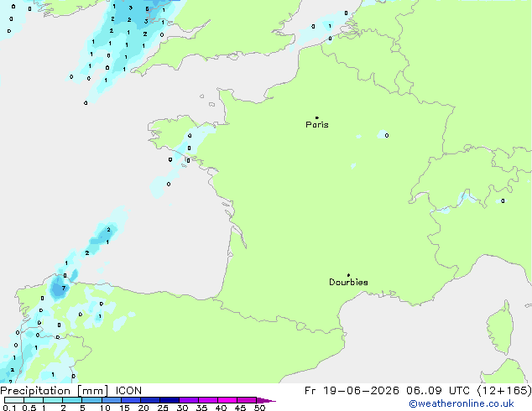Viewport: 532px width, 411px height.
Task: Click the 7 mm precipitation value in Spain
Action: click(x=63, y=289)
